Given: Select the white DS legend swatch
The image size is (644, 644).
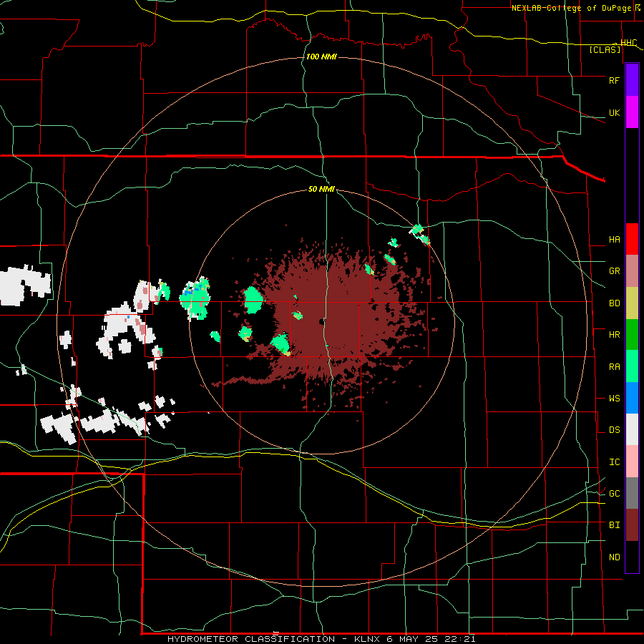Looking at the screenshot, I should 632,429.
